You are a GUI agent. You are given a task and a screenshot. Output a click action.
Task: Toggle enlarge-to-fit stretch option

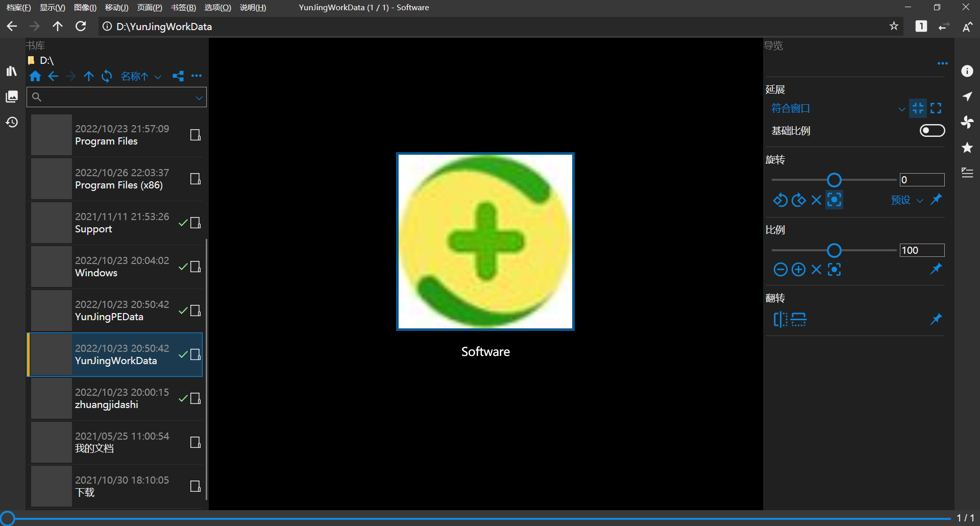tap(936, 108)
